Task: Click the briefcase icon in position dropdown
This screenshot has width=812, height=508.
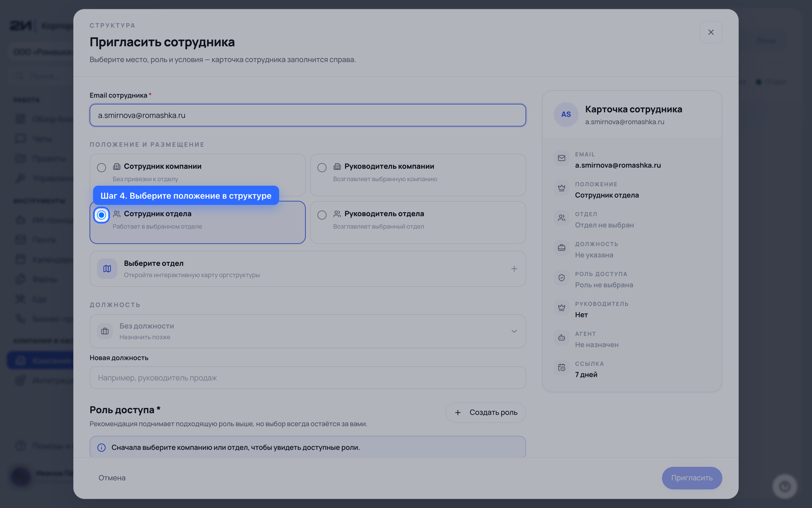Action: click(105, 331)
